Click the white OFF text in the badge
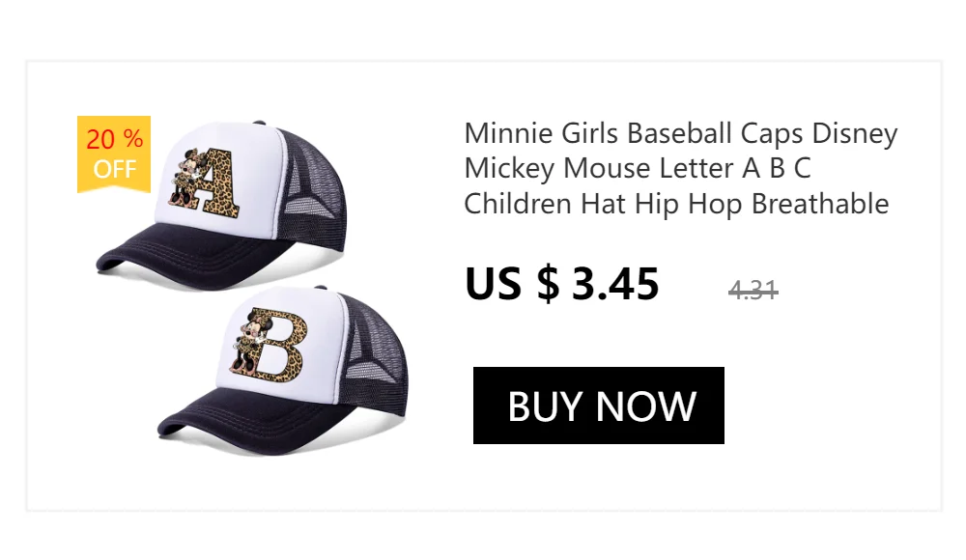 pyautogui.click(x=114, y=169)
